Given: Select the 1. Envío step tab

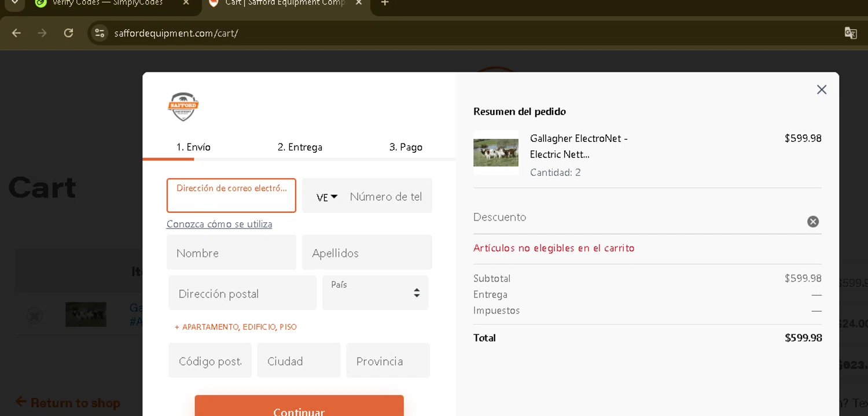Looking at the screenshot, I should pyautogui.click(x=193, y=147).
